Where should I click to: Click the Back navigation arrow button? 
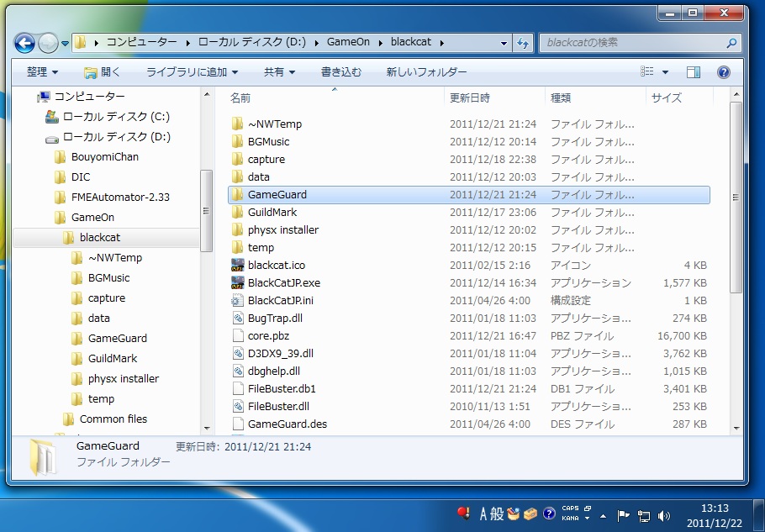point(25,43)
